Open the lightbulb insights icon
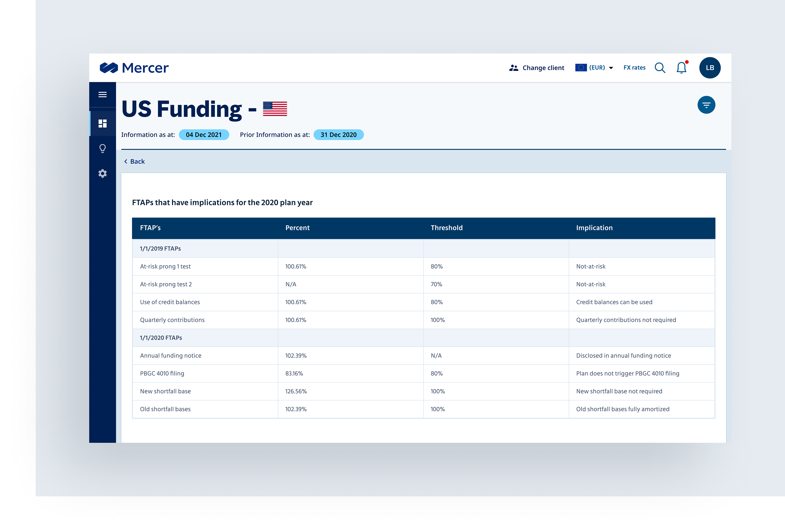785x532 pixels. click(102, 149)
